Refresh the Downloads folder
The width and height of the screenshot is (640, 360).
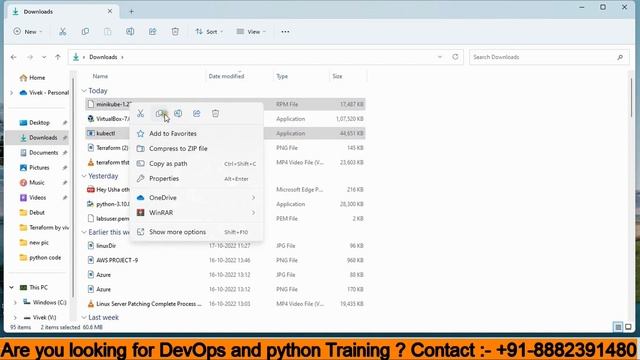(x=455, y=57)
